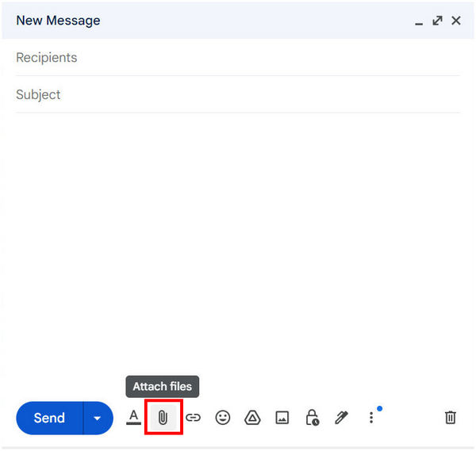Open the emoji picker smiley icon

pyautogui.click(x=222, y=418)
